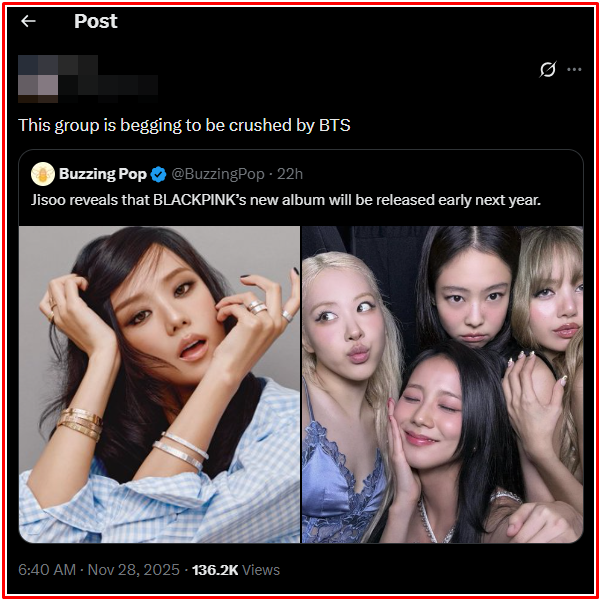Open the Buzzing Pop display name
This screenshot has width=601, height=601.
point(103,174)
